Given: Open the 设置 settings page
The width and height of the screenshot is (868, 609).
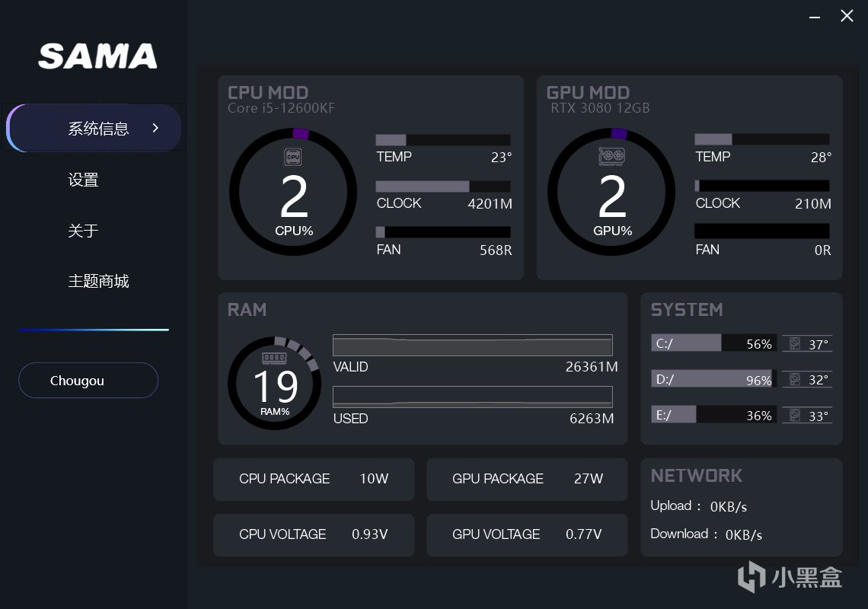Looking at the screenshot, I should point(83,180).
